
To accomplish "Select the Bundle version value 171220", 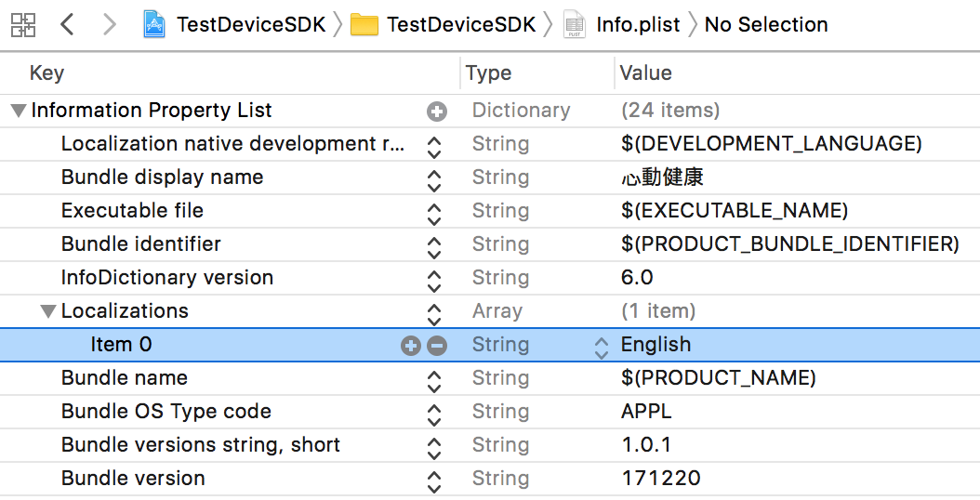I will (660, 479).
